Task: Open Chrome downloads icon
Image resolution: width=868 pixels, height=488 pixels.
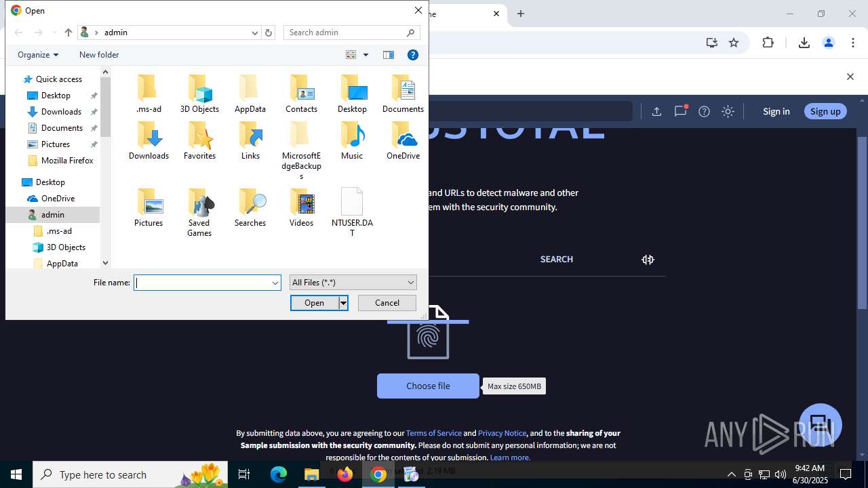Action: click(x=804, y=43)
